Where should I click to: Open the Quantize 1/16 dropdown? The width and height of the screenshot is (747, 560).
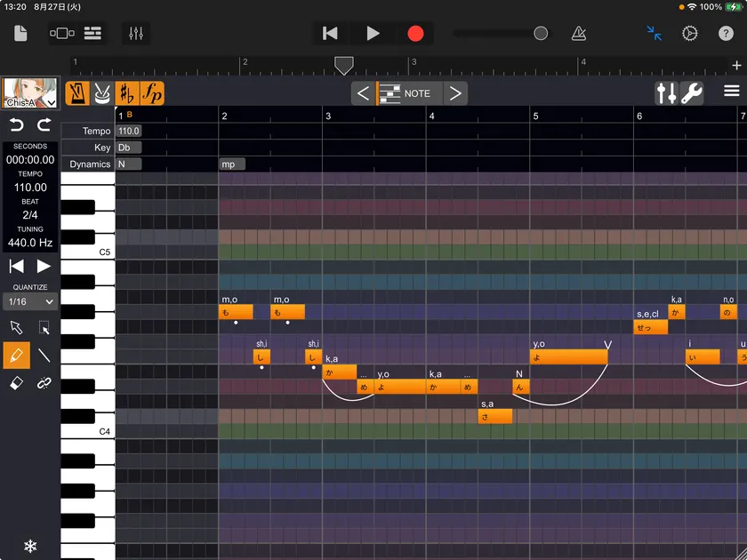pos(30,302)
